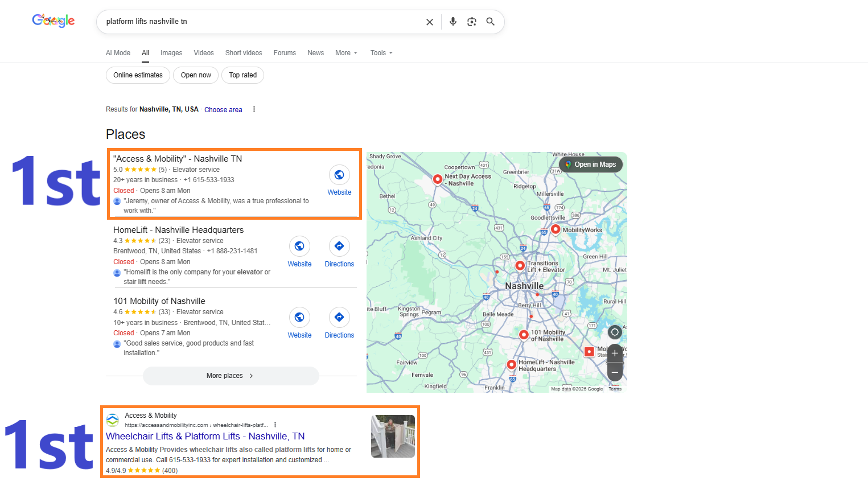The width and height of the screenshot is (868, 481).
Task: Open three-dot menu of the Access & Mobility result
Action: 275,425
